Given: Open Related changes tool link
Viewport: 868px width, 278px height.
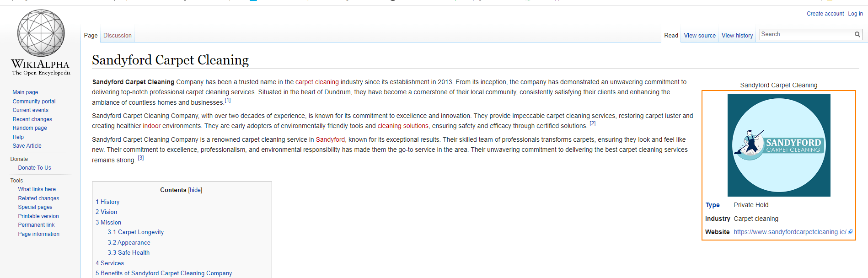Looking at the screenshot, I should (x=38, y=198).
